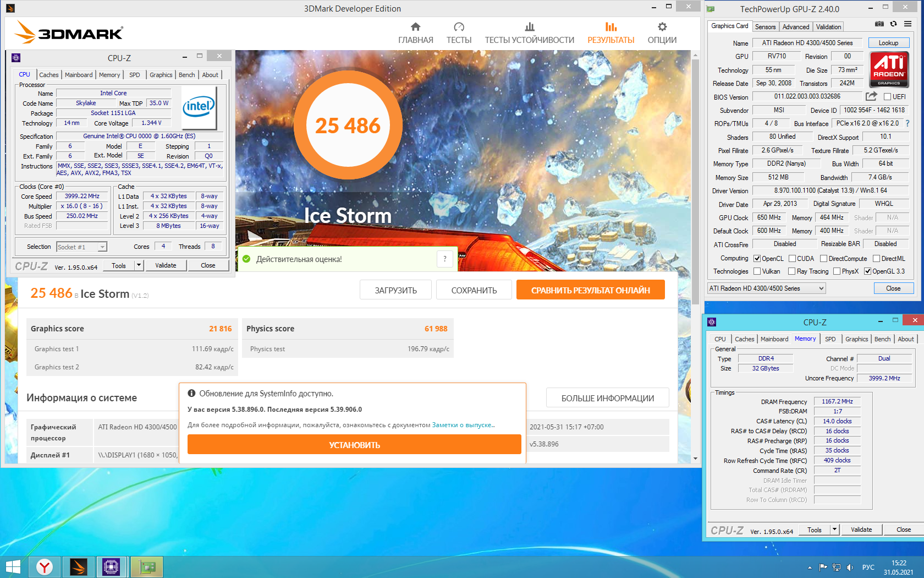Switch to SPD tab in lower CPU-Z window

coord(830,339)
